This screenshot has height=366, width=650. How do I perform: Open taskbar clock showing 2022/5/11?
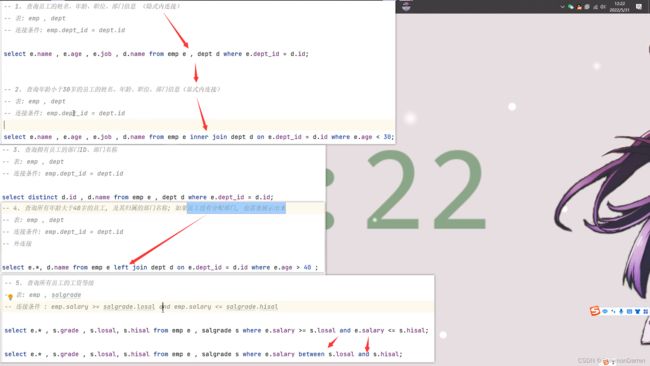pyautogui.click(x=620, y=7)
